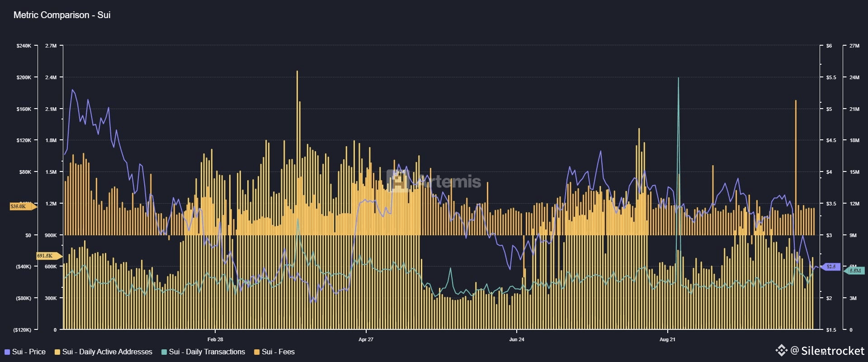The height and width of the screenshot is (362, 868).
Task: Click the $2.5 current price tag
Action: tap(830, 267)
